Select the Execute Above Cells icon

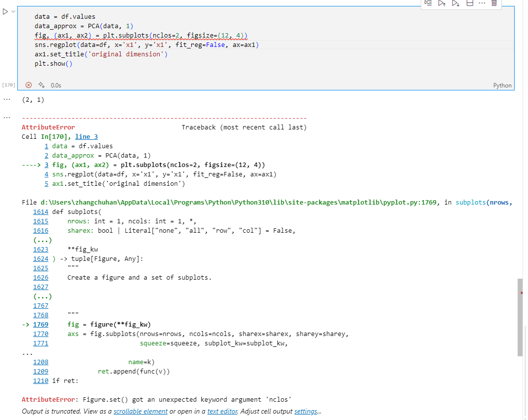441,3
